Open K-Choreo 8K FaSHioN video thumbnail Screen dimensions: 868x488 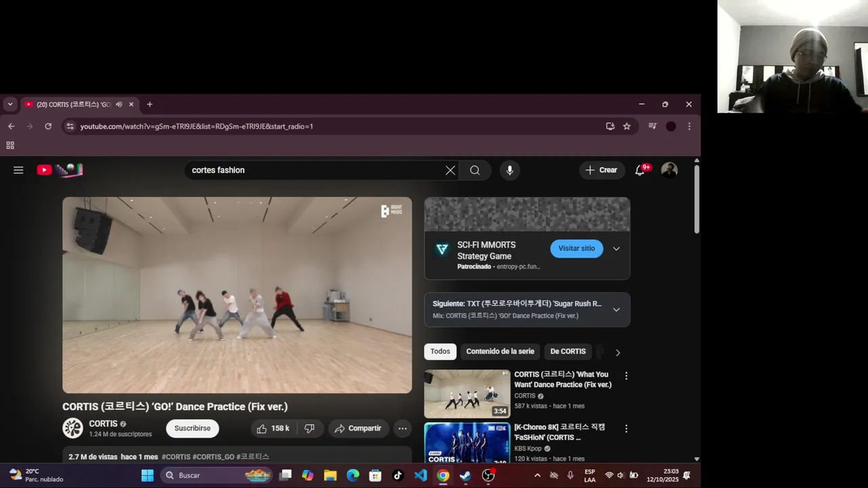(467, 443)
